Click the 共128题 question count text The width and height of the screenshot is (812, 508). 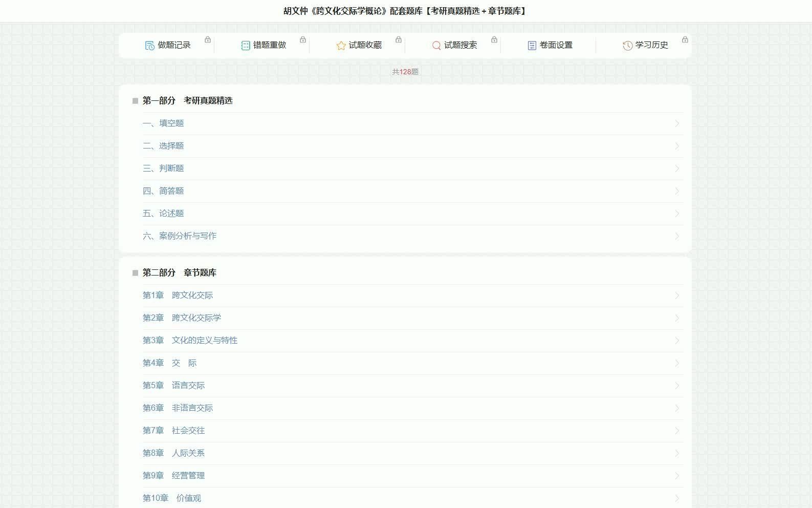click(405, 72)
